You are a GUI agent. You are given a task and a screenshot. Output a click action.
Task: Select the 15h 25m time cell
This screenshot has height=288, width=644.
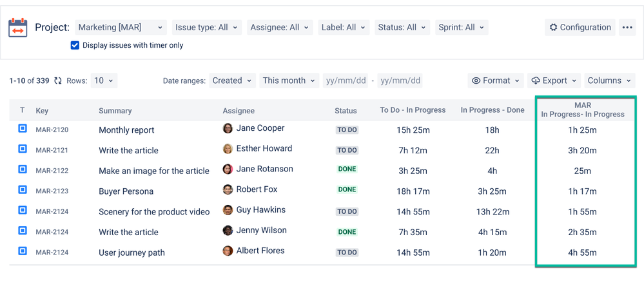point(413,130)
